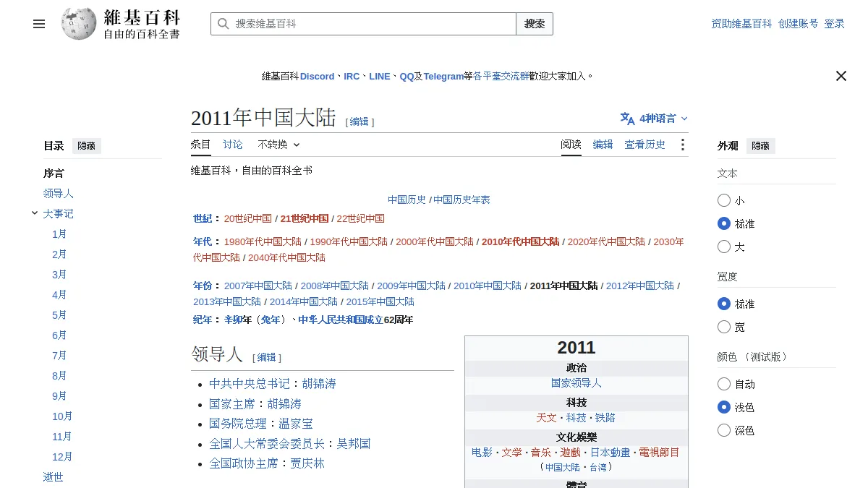Jump to 序言 in contents
This screenshot has width=868, height=488.
pyautogui.click(x=54, y=174)
